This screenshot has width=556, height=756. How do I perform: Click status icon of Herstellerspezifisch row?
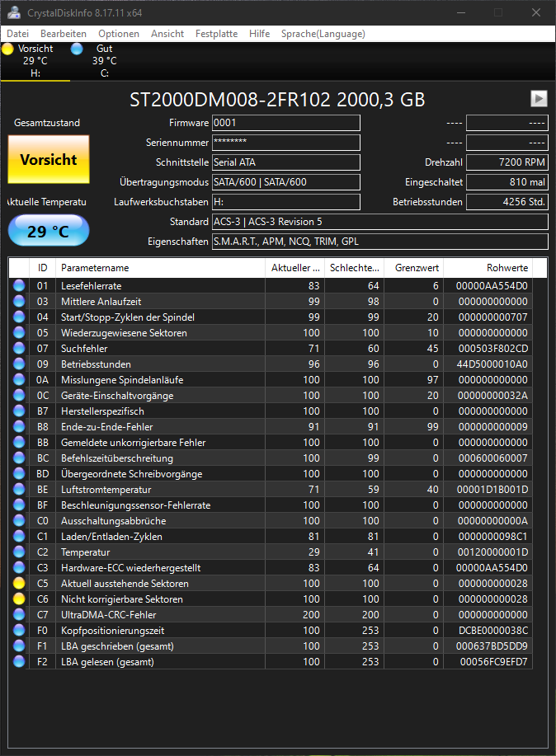tap(19, 411)
